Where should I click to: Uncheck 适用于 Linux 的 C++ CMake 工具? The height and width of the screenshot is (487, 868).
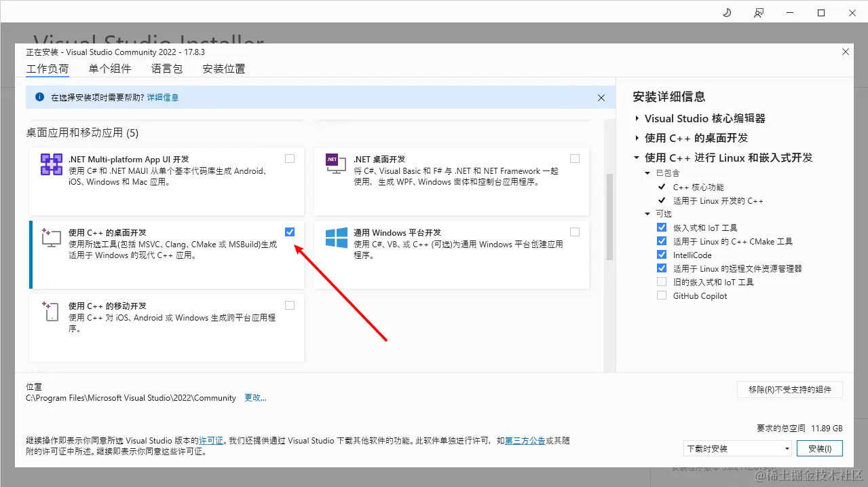pyautogui.click(x=662, y=241)
